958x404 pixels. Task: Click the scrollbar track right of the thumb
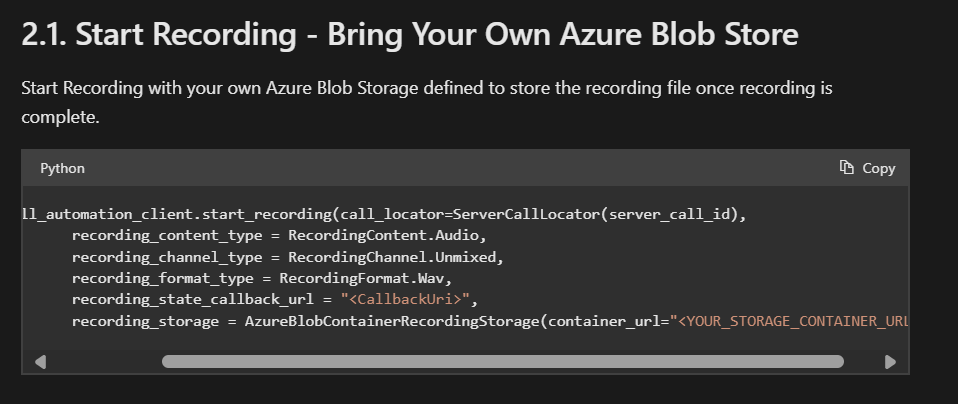tap(863, 362)
